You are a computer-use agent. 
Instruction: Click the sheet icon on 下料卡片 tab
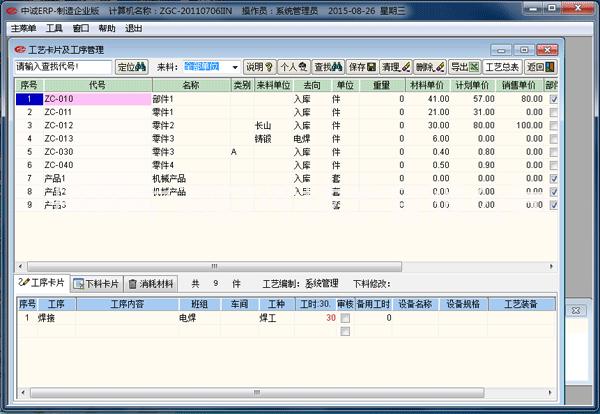click(x=78, y=284)
